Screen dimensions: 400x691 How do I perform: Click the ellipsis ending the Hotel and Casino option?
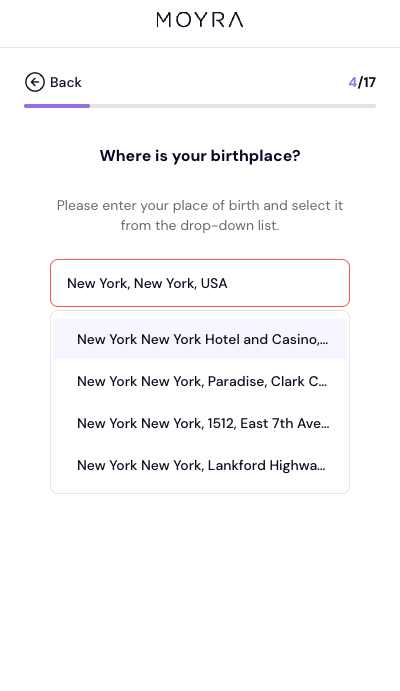325,342
